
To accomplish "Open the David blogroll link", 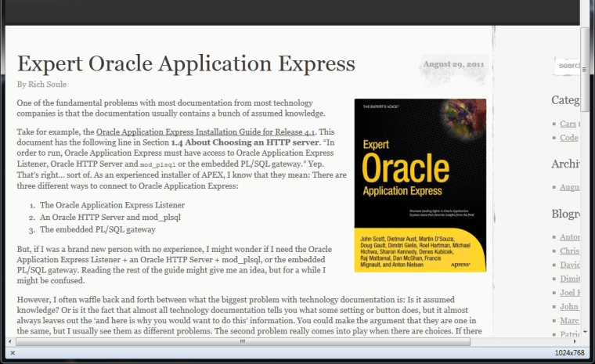I will tap(570, 265).
